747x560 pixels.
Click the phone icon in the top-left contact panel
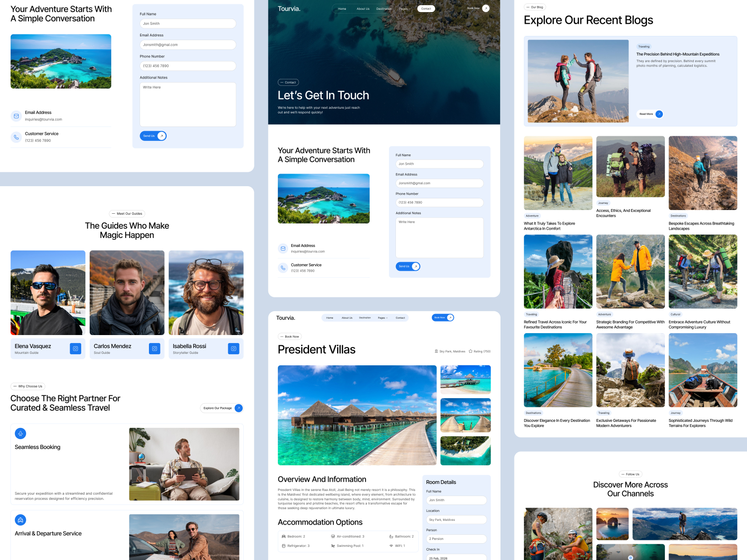[16, 137]
